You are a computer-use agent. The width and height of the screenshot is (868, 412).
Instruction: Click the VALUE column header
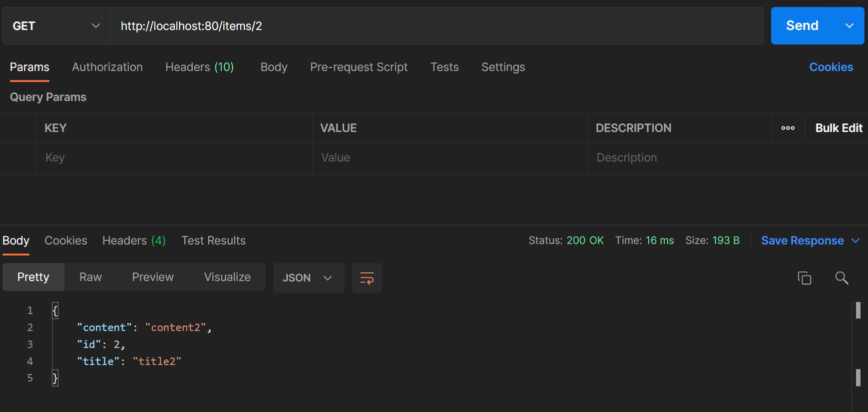click(339, 128)
